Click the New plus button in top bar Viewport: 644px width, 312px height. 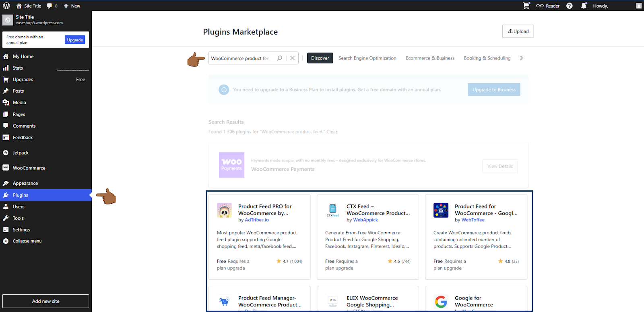[x=72, y=6]
